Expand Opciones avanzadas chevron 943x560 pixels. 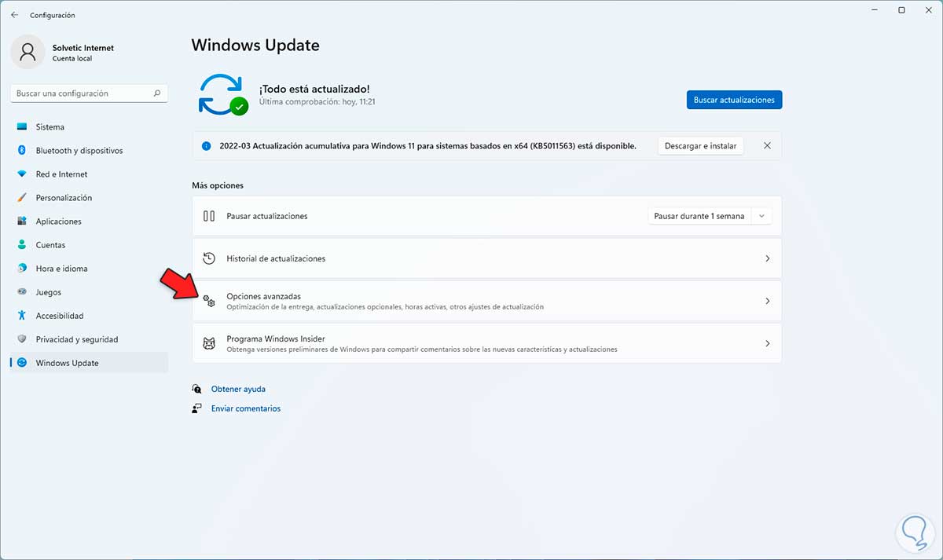(768, 301)
